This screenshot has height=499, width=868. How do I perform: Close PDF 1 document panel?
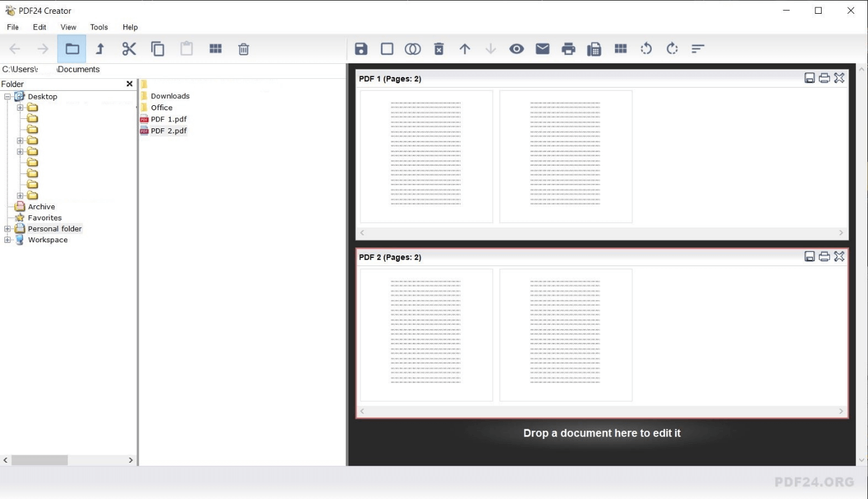pos(839,78)
